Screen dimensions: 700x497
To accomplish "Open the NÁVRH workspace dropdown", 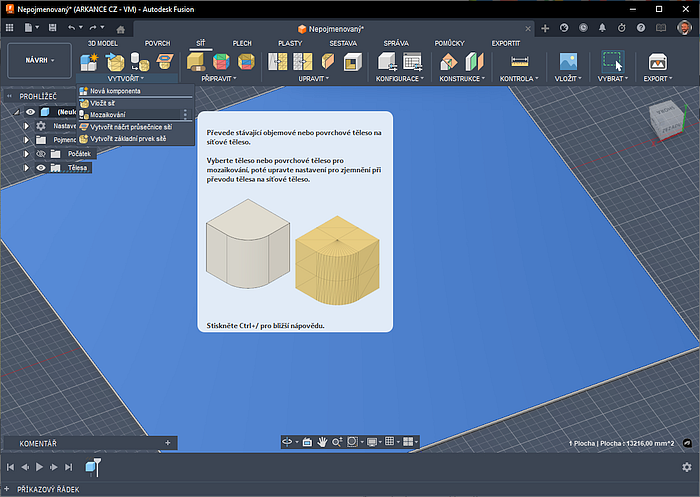I will 40,60.
